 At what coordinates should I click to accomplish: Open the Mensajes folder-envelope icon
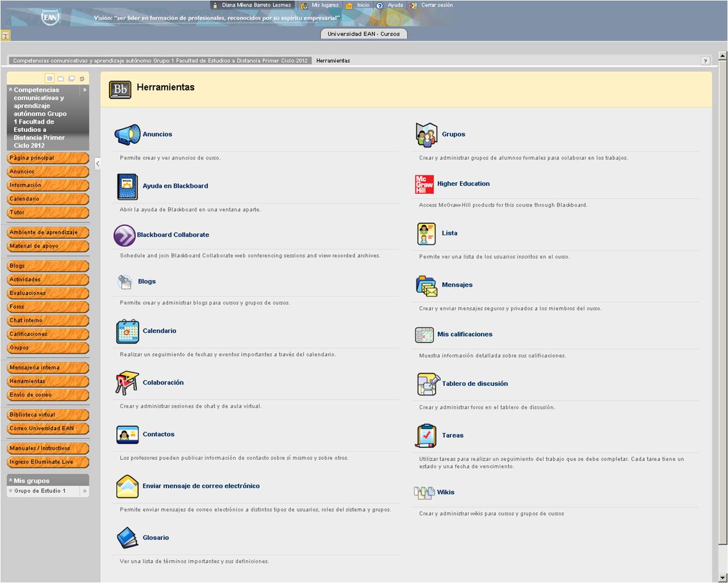click(x=427, y=286)
